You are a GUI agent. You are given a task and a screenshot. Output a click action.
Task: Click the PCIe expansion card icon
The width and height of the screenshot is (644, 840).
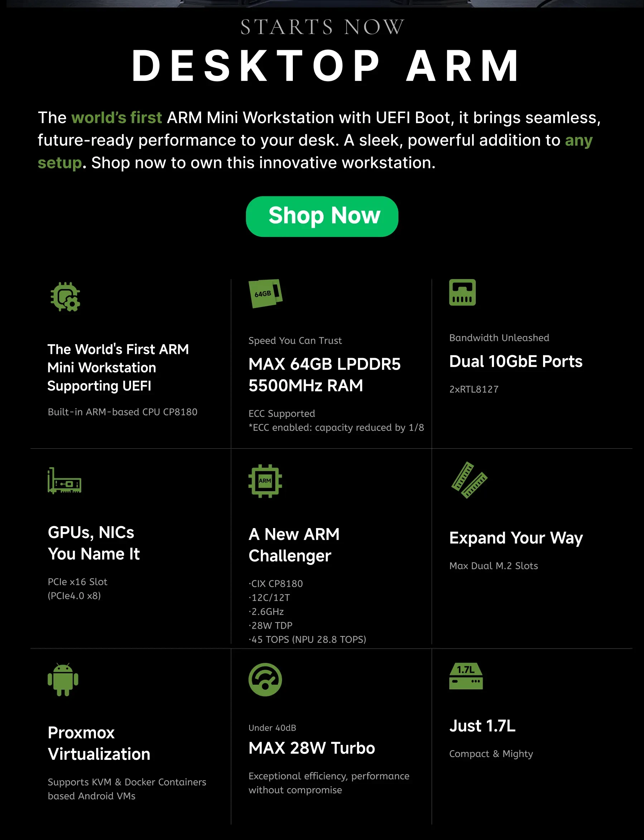[64, 481]
